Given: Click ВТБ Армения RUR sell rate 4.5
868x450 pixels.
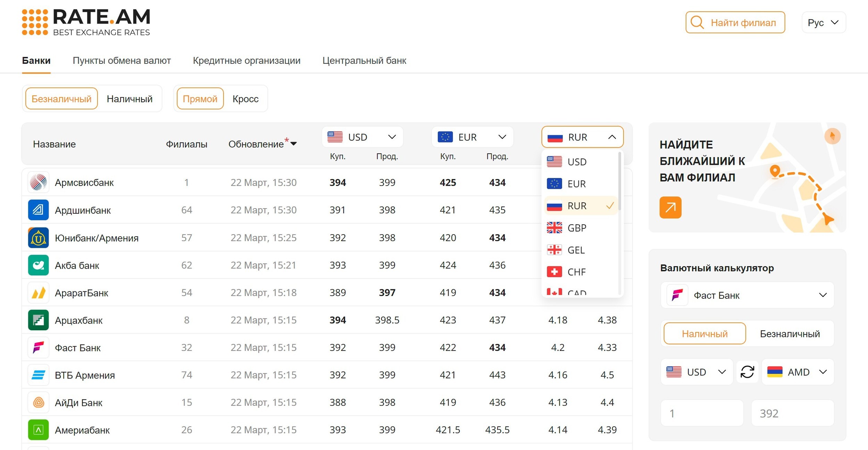Looking at the screenshot, I should click(607, 375).
